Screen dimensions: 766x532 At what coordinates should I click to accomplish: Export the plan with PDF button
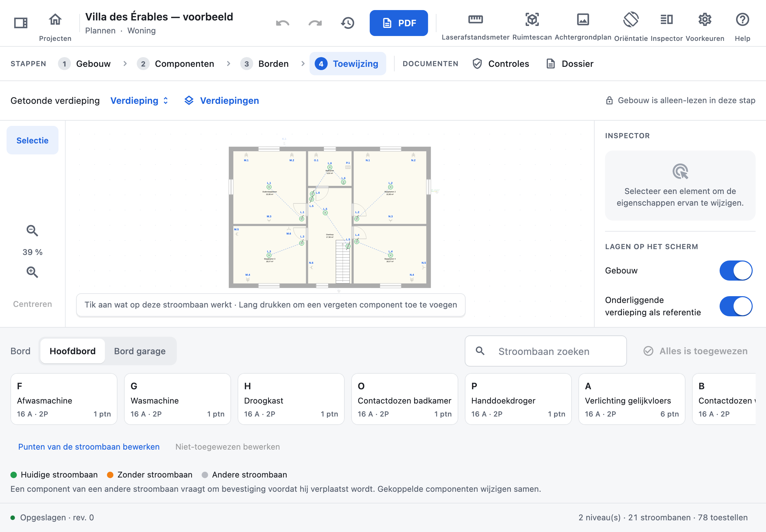[x=399, y=23]
